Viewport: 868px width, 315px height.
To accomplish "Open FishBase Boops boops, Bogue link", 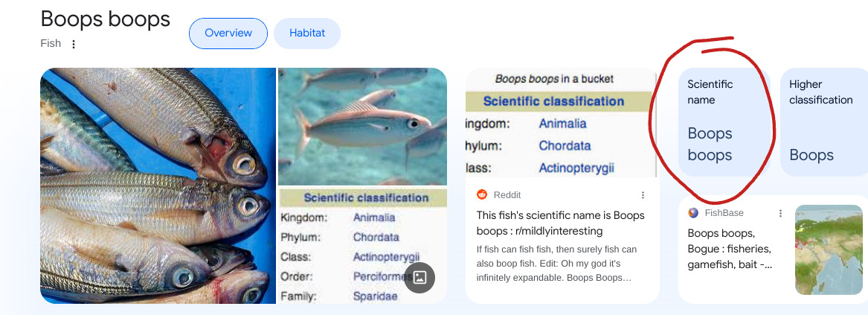I will (730, 249).
